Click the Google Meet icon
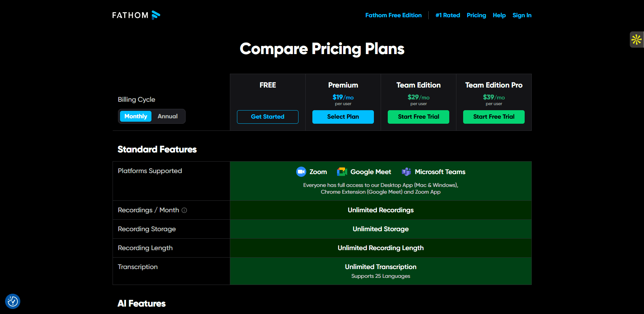644x314 pixels. tap(342, 172)
